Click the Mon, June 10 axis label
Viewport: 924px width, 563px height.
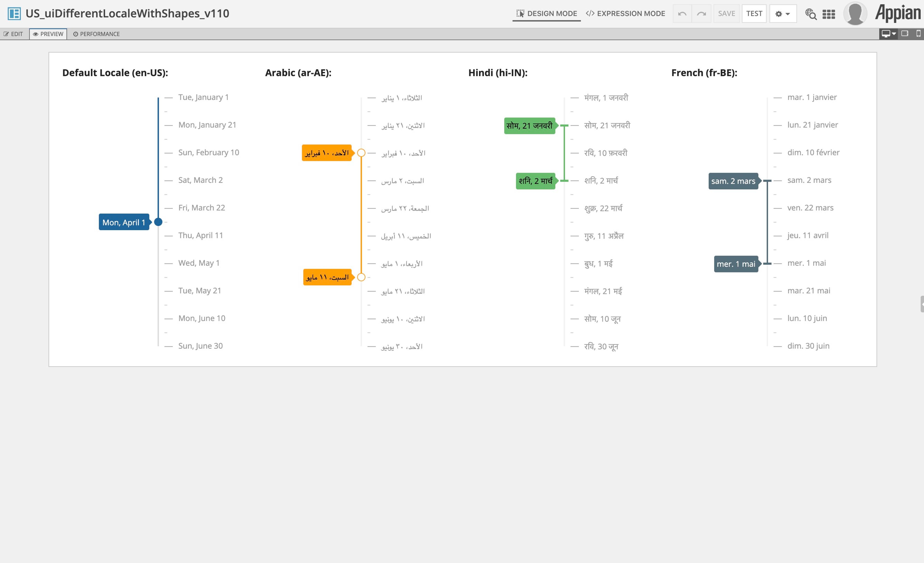[x=202, y=318]
